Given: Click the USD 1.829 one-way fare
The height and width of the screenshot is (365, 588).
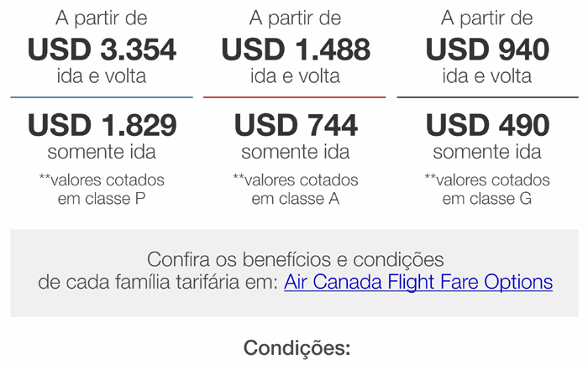Looking at the screenshot, I should (102, 125).
